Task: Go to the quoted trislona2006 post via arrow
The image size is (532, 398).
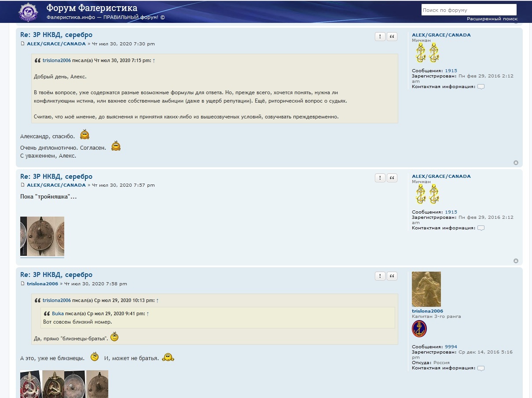Action: coord(154,60)
